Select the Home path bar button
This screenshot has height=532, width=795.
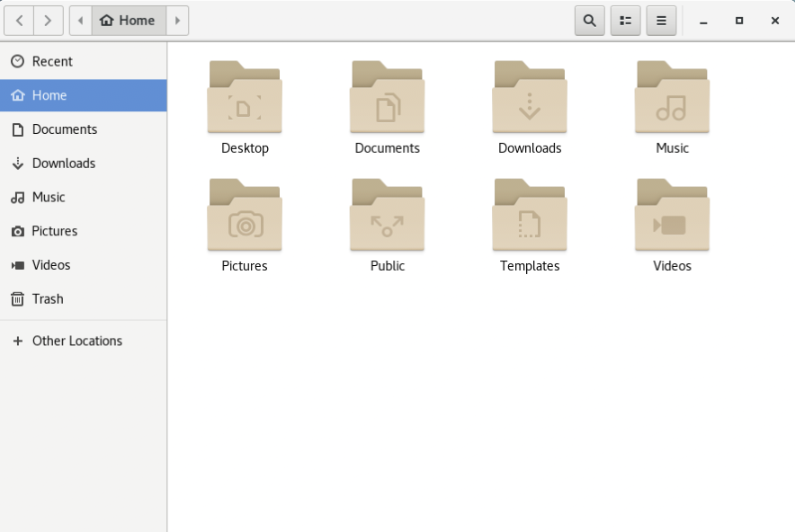pos(129,21)
